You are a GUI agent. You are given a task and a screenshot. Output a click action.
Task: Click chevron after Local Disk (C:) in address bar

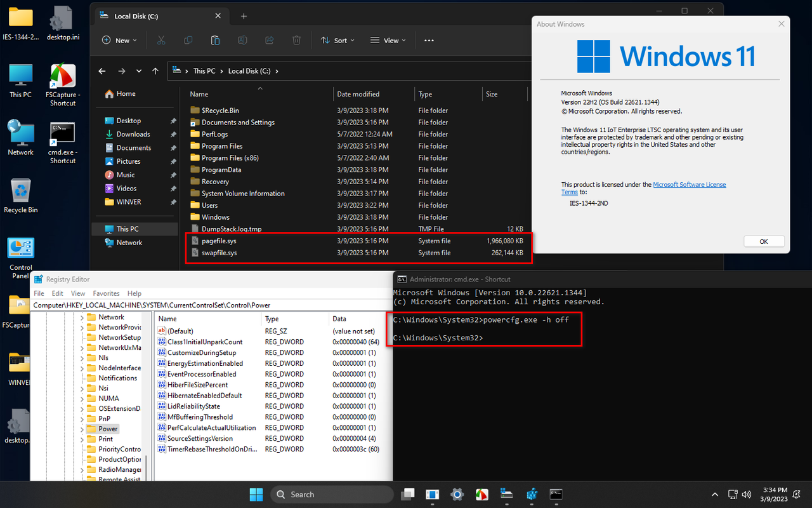point(277,71)
